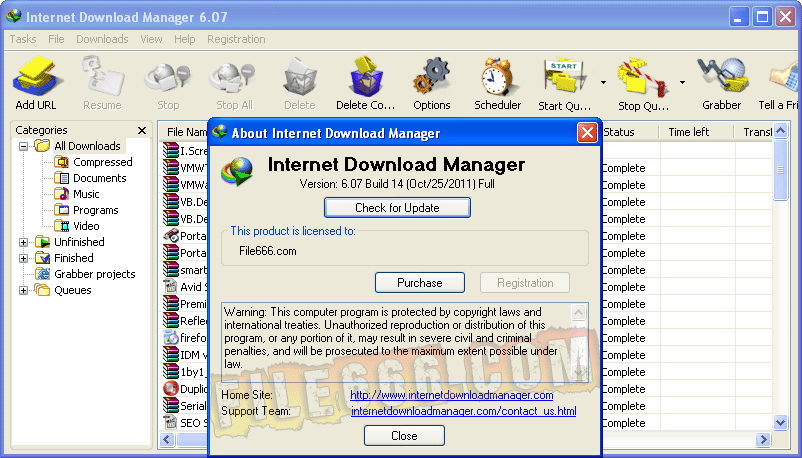The height and width of the screenshot is (458, 802).
Task: Select the All Downloads folder
Action: (x=78, y=146)
